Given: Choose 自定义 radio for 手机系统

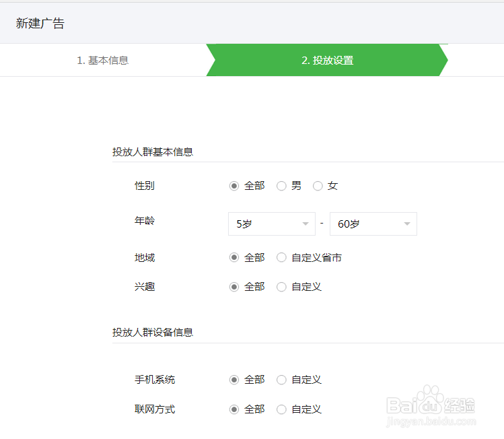Looking at the screenshot, I should tap(281, 380).
